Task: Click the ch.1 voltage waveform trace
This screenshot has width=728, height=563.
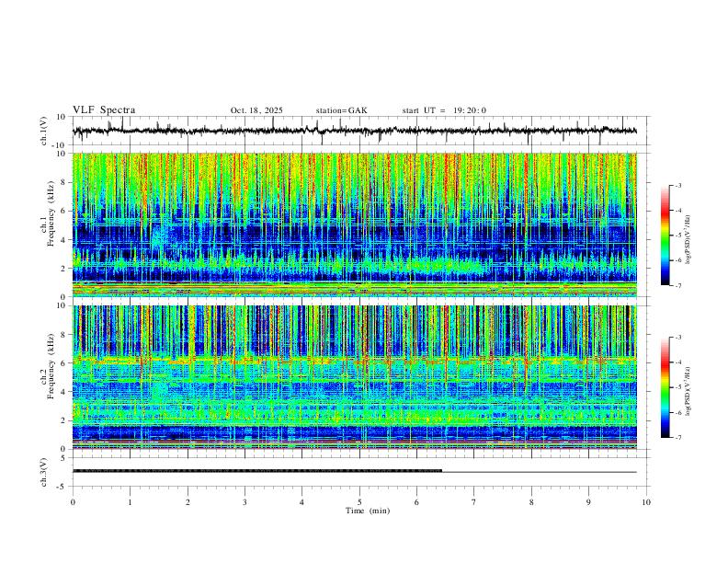Action: coord(355,131)
